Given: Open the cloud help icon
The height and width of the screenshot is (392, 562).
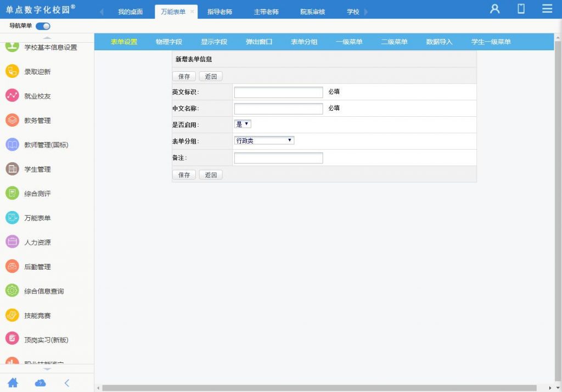Looking at the screenshot, I should coord(40,383).
